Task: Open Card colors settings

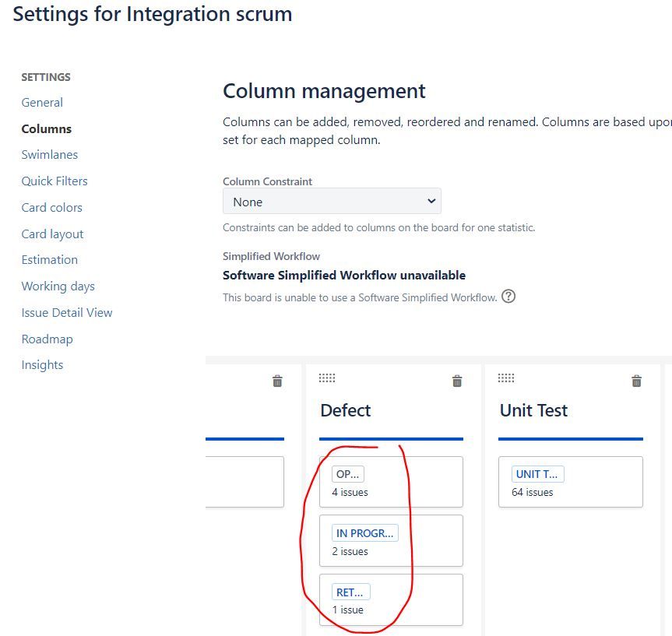Action: pyautogui.click(x=52, y=207)
